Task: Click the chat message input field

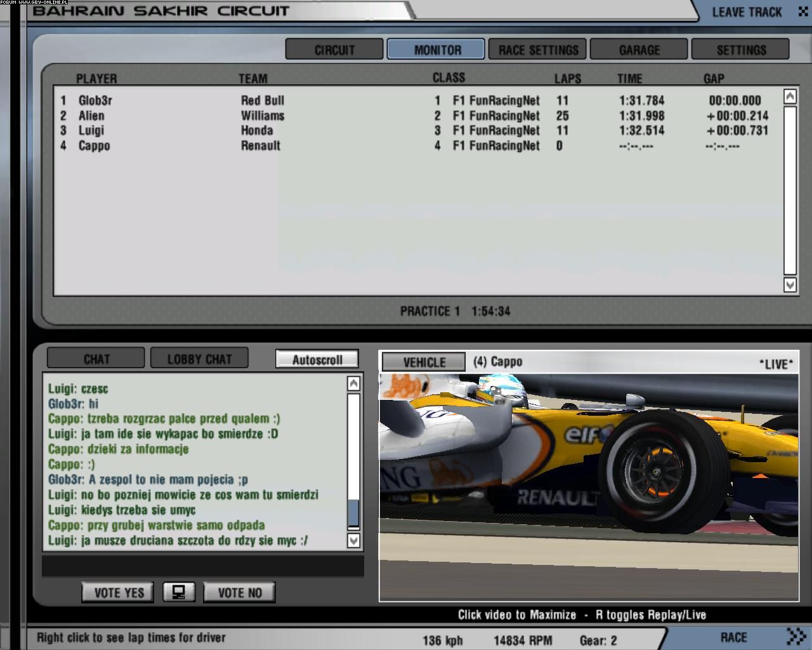Action: click(x=203, y=566)
